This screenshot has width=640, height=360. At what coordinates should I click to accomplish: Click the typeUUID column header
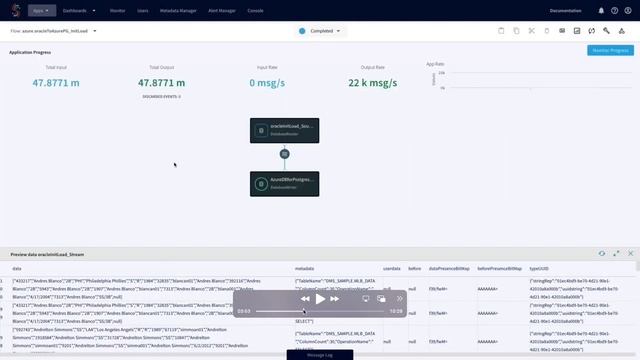coord(539,269)
